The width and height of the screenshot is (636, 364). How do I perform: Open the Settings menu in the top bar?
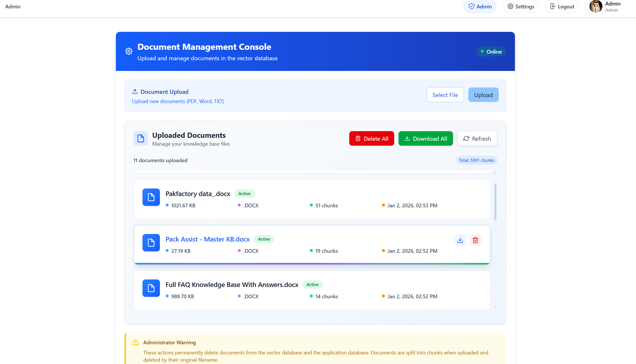click(x=520, y=6)
